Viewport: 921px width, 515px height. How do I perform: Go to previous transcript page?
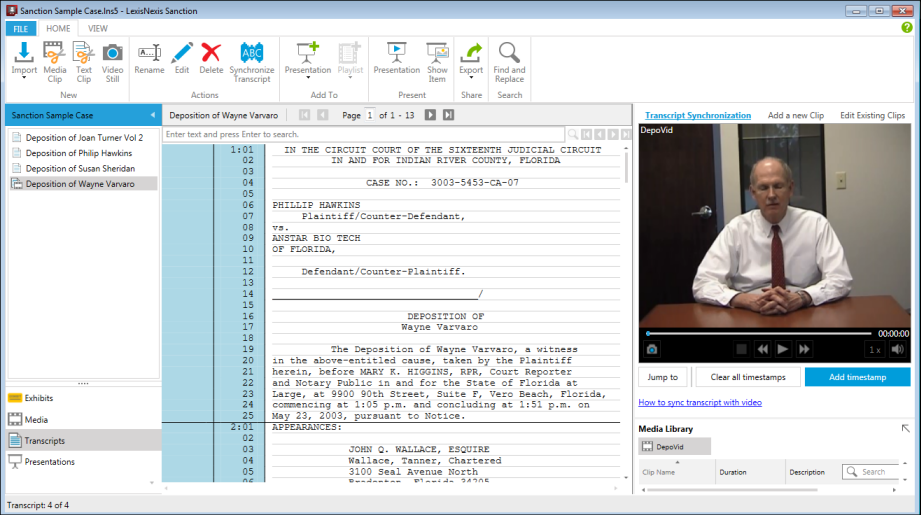[x=322, y=115]
